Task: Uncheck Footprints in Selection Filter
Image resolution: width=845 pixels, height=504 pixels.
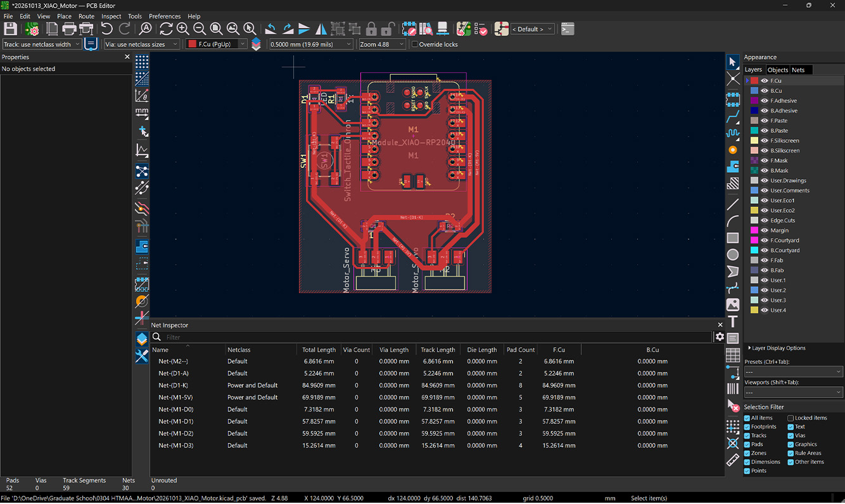Action: coord(747,427)
